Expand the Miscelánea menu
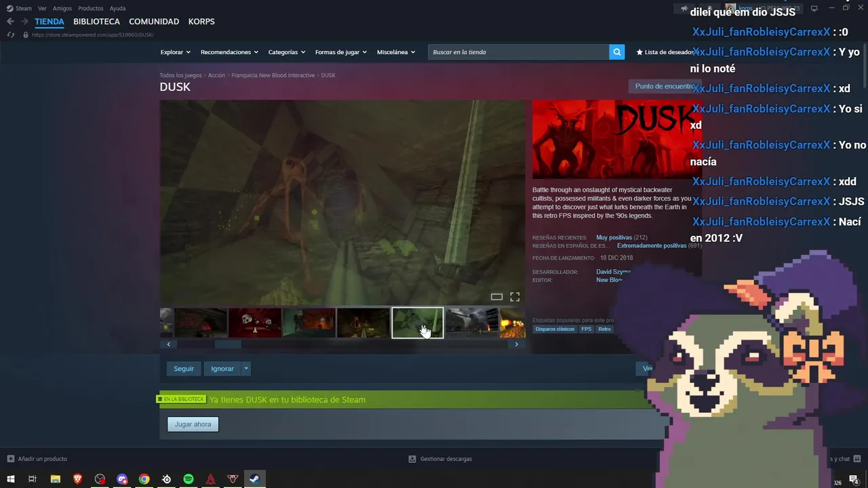This screenshot has width=868, height=488. click(x=396, y=52)
